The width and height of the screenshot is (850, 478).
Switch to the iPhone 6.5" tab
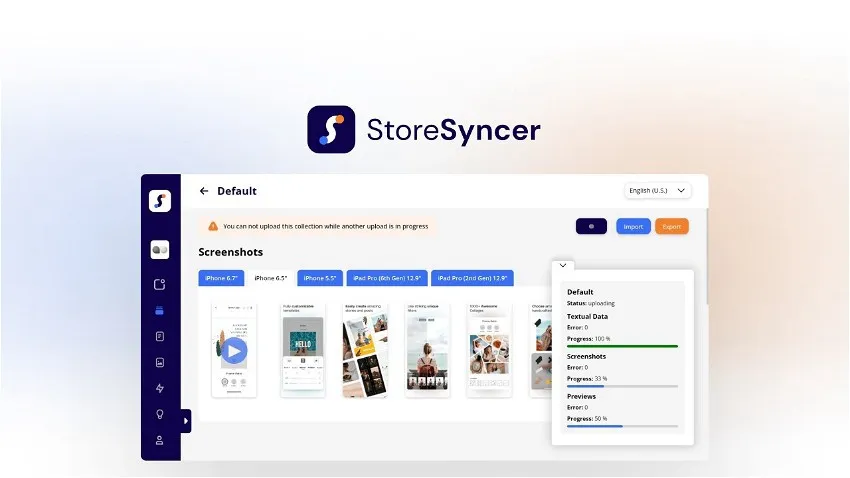click(x=271, y=278)
